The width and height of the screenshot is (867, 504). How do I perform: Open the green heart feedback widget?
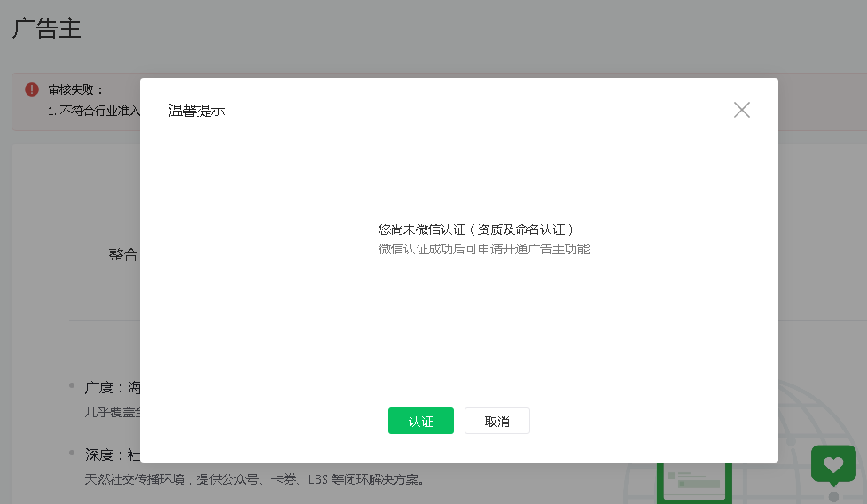point(833,465)
